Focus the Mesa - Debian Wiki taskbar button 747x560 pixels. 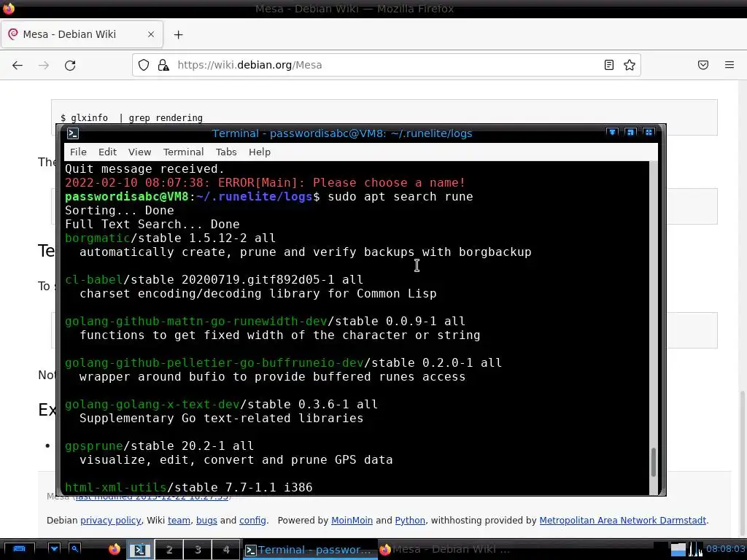[x=446, y=550]
